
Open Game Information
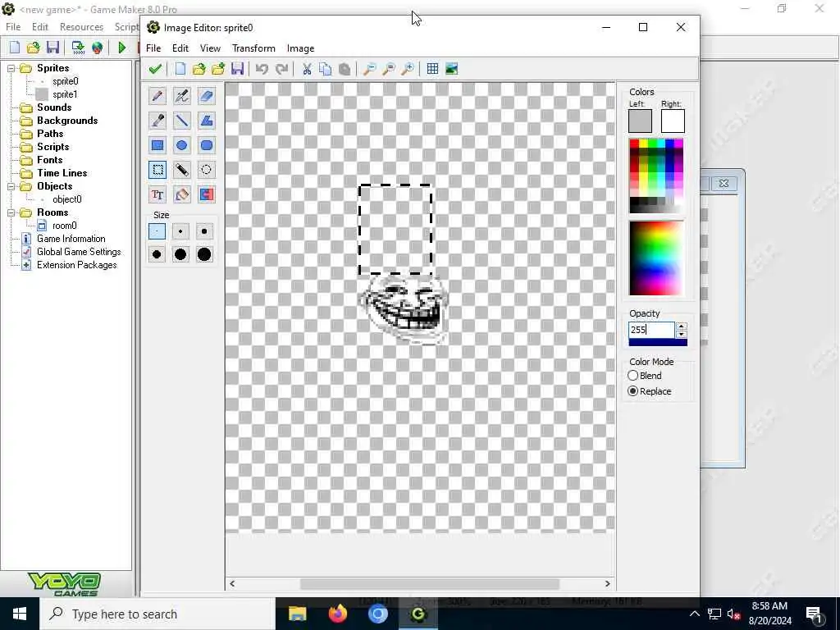coord(71,239)
